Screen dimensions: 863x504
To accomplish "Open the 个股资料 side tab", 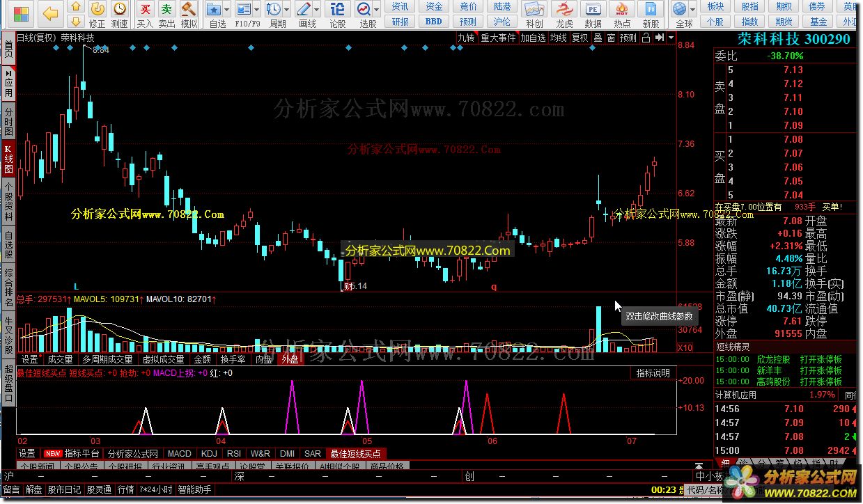I will point(8,200).
